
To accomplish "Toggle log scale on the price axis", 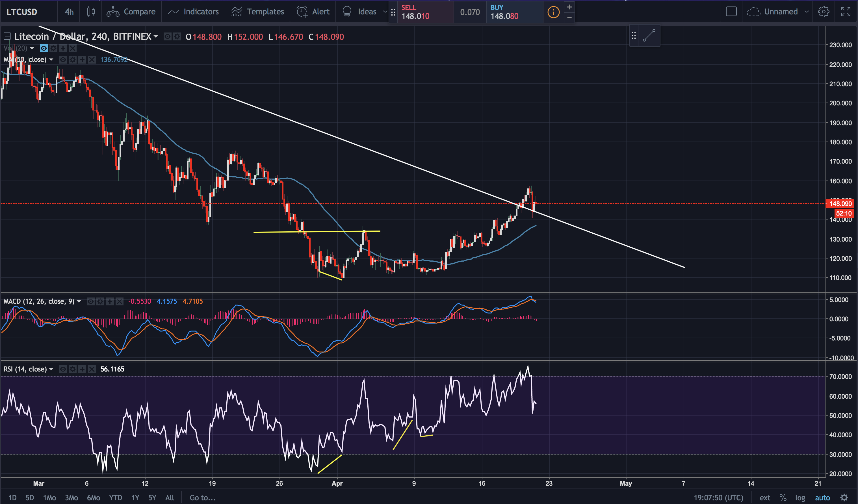I will [800, 498].
